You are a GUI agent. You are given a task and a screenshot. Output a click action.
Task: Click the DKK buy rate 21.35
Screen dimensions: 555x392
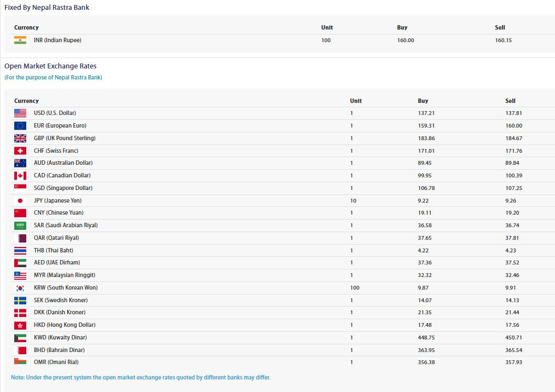coord(425,313)
